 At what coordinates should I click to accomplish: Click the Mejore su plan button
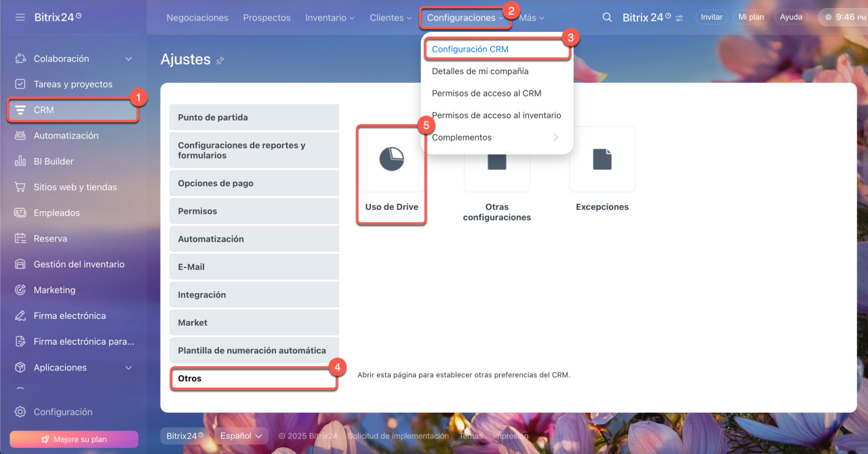pyautogui.click(x=74, y=439)
